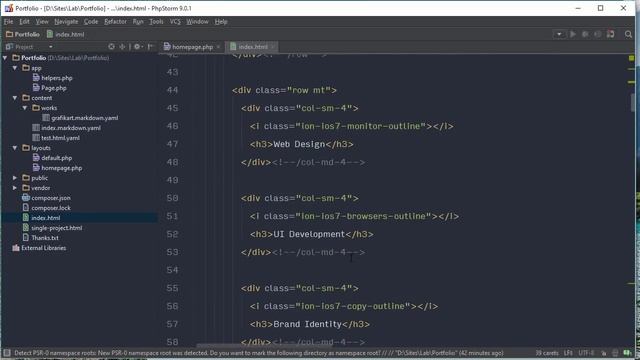This screenshot has height=360, width=640.
Task: Click the Run (play) toolbar icon
Action: (573, 34)
